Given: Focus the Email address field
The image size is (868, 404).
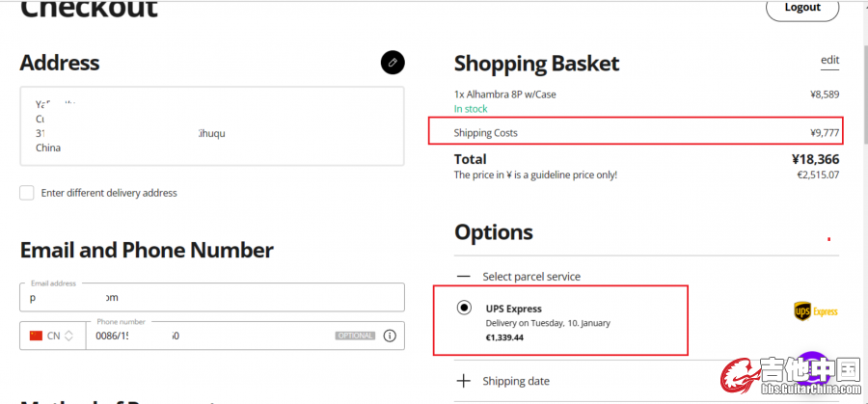Looking at the screenshot, I should (x=212, y=297).
